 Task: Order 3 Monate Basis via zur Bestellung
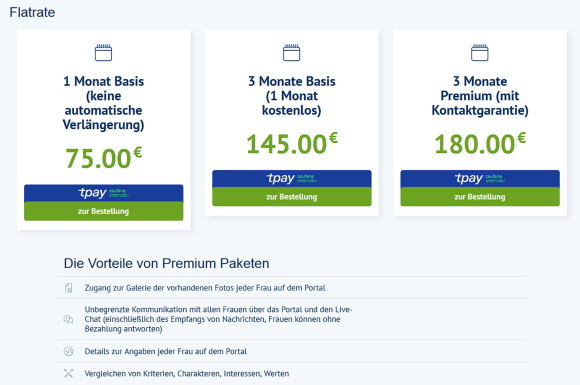291,197
